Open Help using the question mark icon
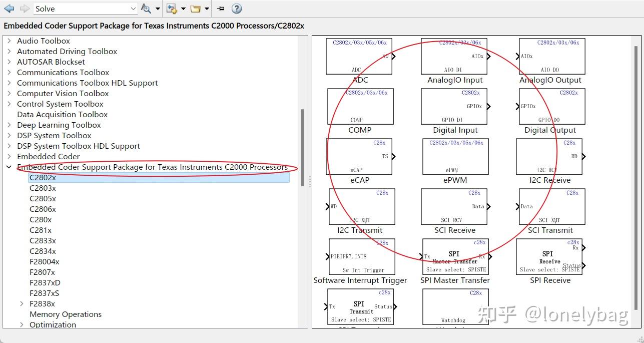Viewport: 644px width, 343px height. pos(236,9)
